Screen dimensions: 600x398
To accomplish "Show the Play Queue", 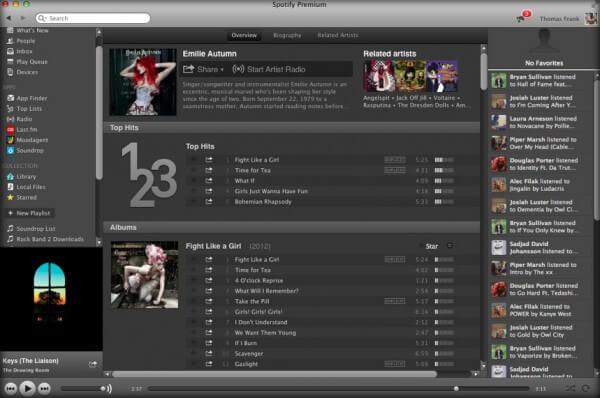I will coord(27,62).
